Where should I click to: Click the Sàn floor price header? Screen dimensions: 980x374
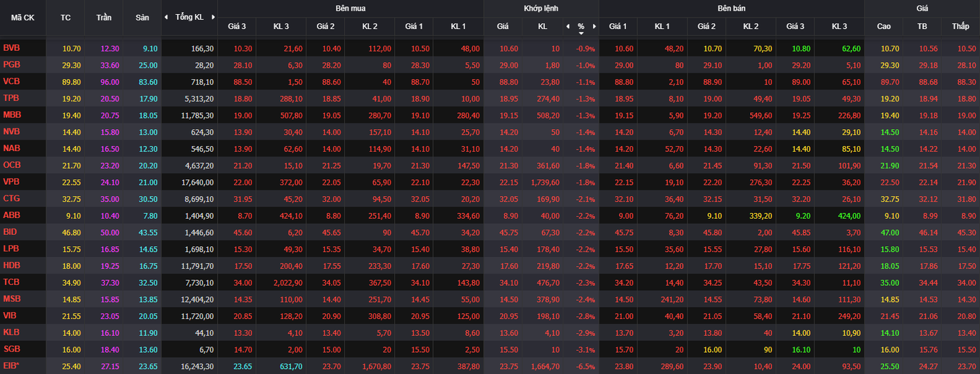coord(142,17)
